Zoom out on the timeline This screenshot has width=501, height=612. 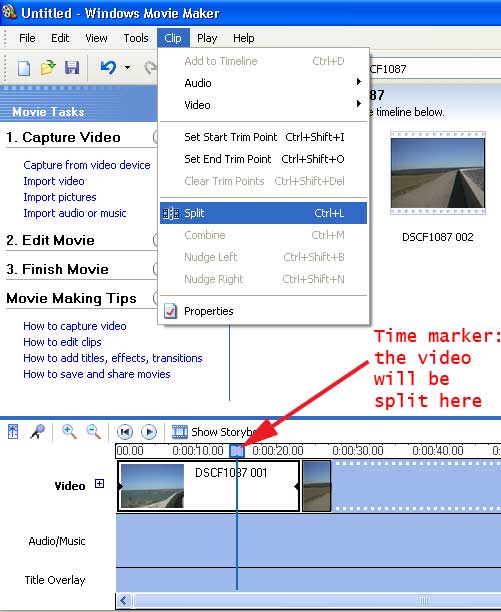click(94, 432)
